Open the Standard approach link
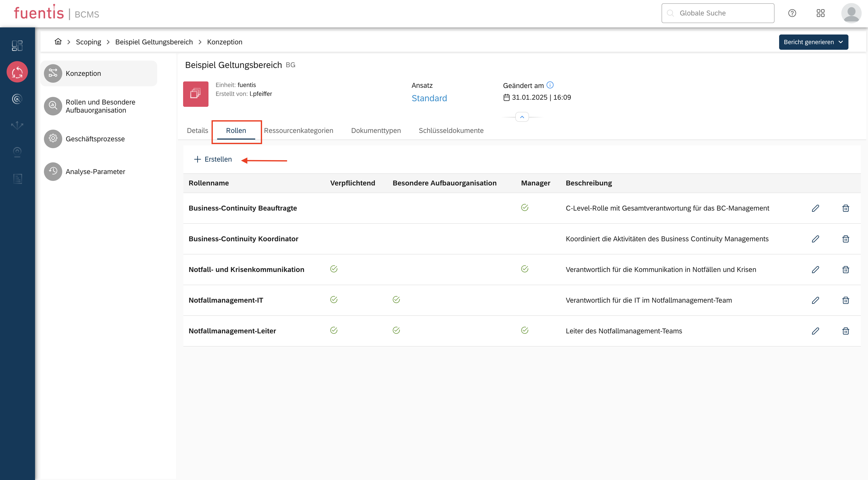868x480 pixels. (x=429, y=98)
